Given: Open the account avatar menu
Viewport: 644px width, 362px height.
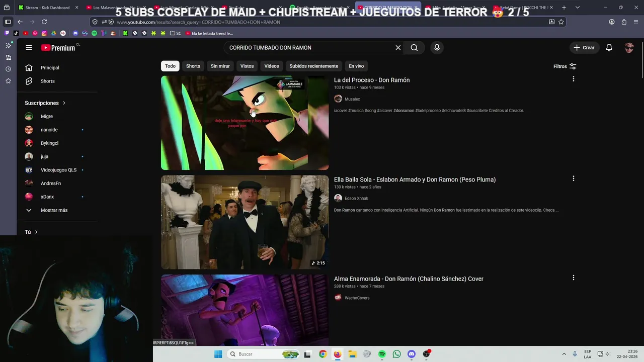Looking at the screenshot, I should [629, 48].
